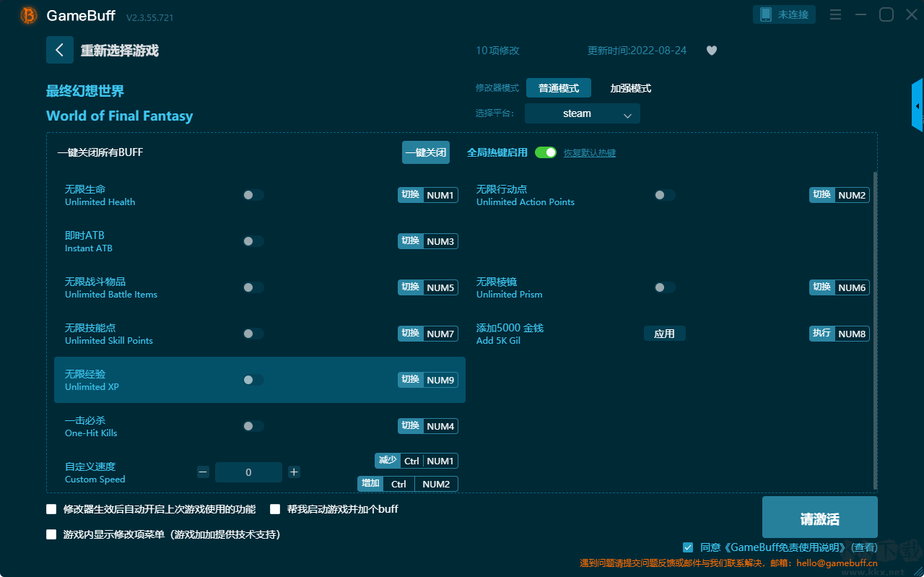Click the Custom Speed label
The height and width of the screenshot is (577, 924).
point(95,480)
